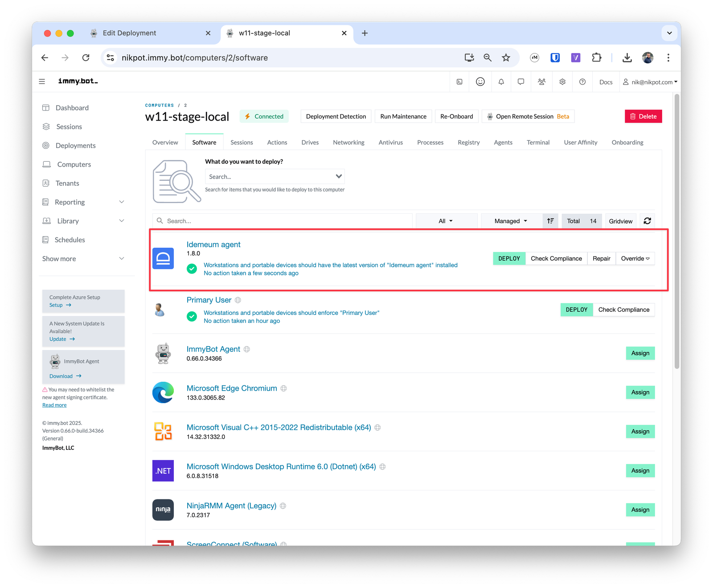This screenshot has width=713, height=588.
Task: Open the terminal icon in the top bar
Action: tap(459, 82)
